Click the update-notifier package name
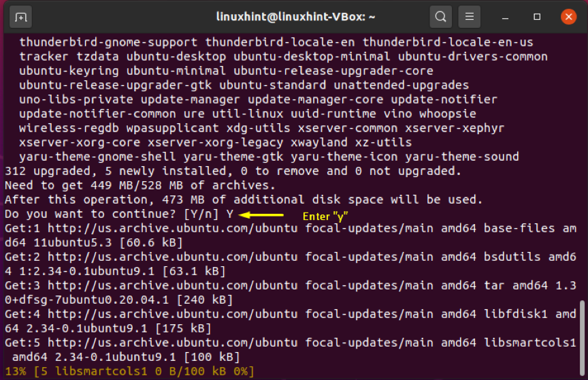Viewport: 588px width, 380px height. [444, 99]
